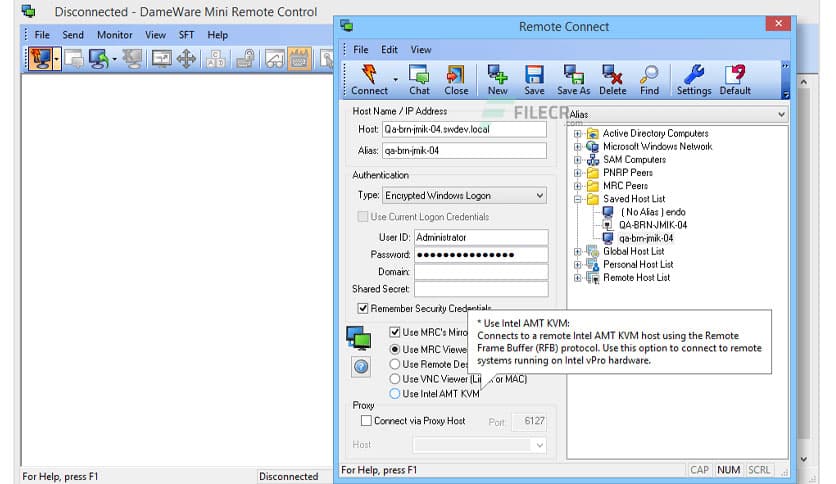Select QA-BRN-JMIK-04 saved host
The width and height of the screenshot is (836, 484).
[x=653, y=225]
